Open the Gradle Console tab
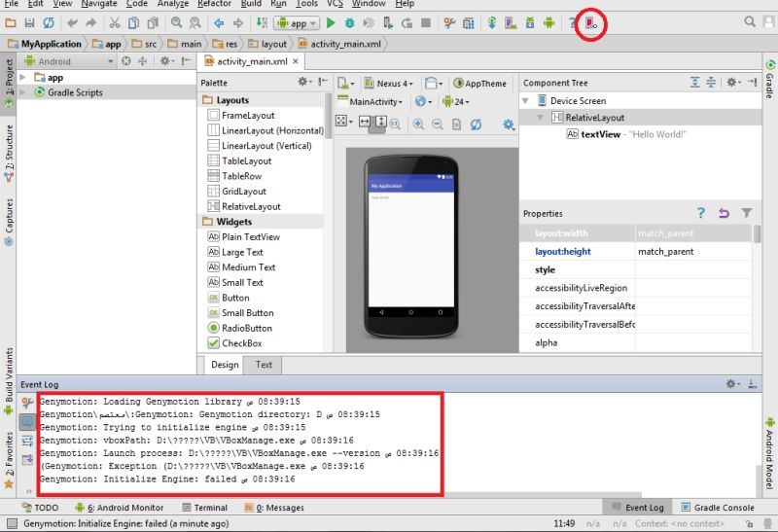The image size is (778, 532). coord(718,508)
